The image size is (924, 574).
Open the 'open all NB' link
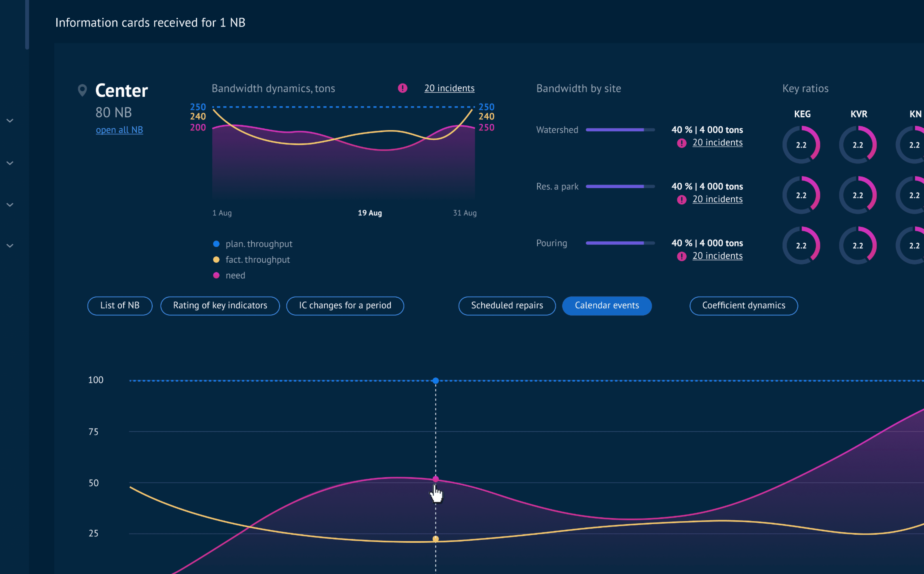tap(119, 130)
